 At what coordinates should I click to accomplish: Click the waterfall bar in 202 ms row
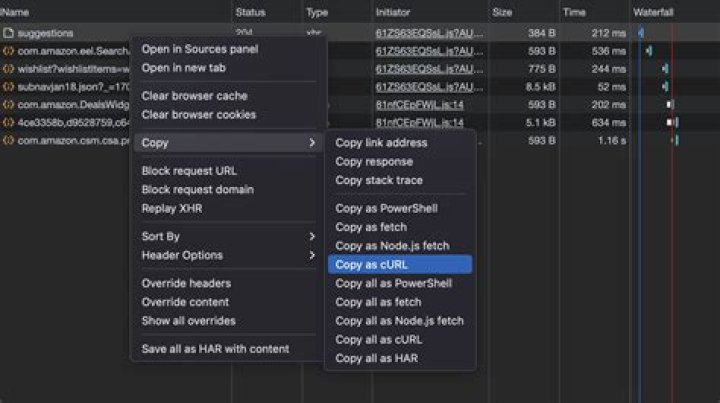pos(670,105)
